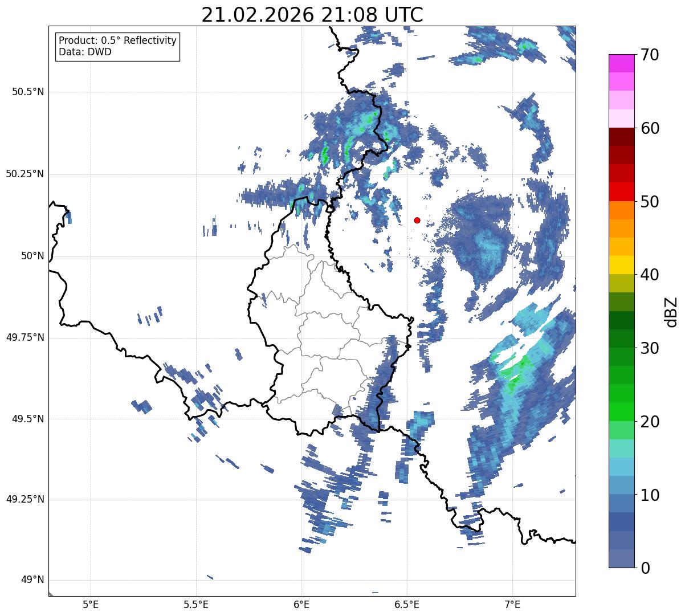
Task: Click the bright green swatch just above 20 dBZ
Action: [x=622, y=412]
